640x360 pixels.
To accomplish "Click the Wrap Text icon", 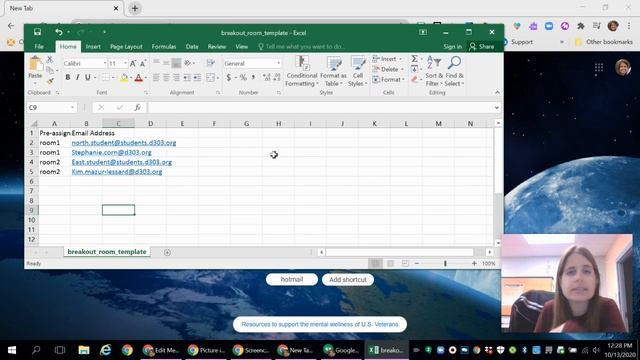I will click(x=211, y=63).
